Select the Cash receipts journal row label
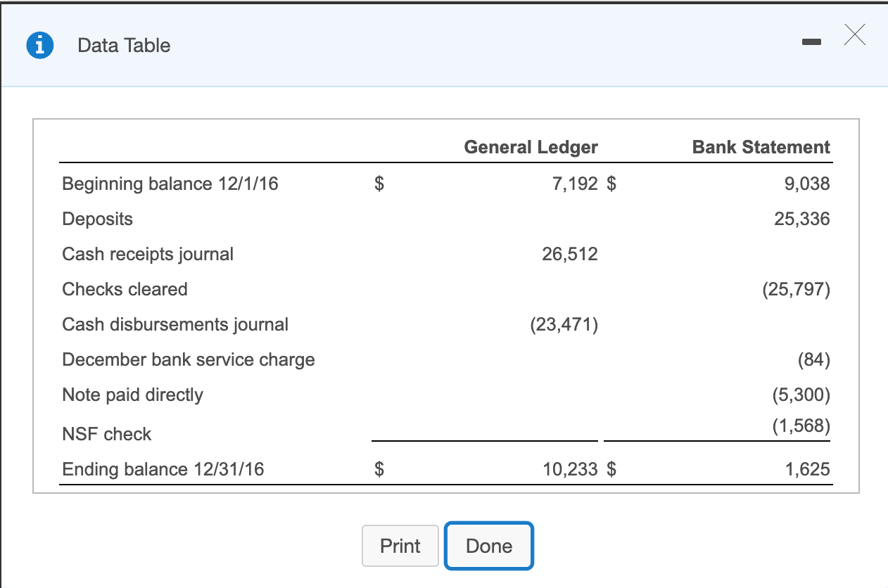 (x=148, y=254)
